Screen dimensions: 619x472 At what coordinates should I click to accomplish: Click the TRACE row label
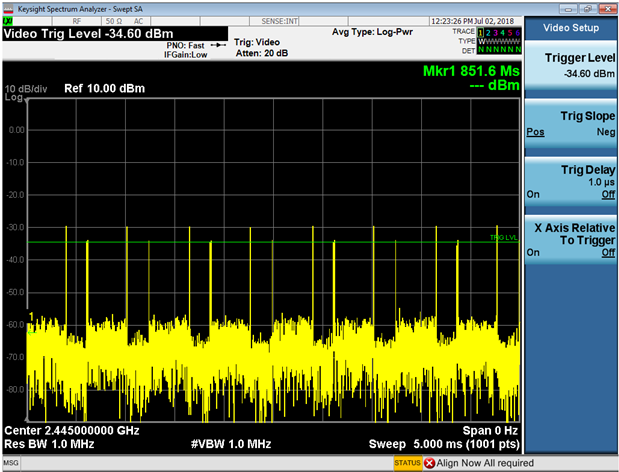(x=463, y=32)
